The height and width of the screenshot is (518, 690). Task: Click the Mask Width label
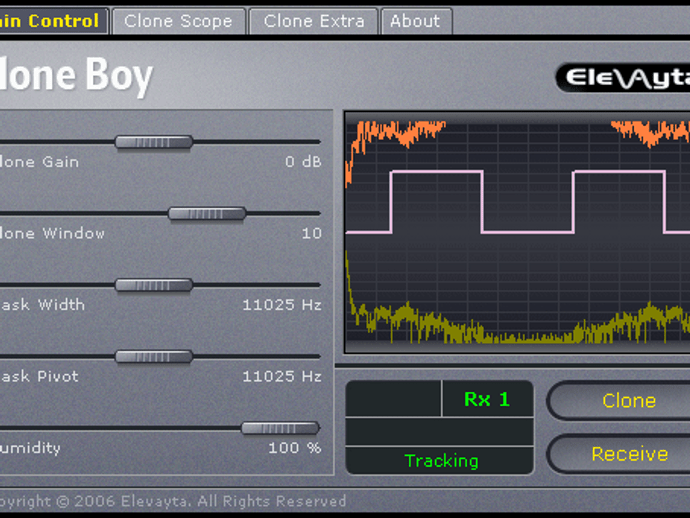coord(42,305)
